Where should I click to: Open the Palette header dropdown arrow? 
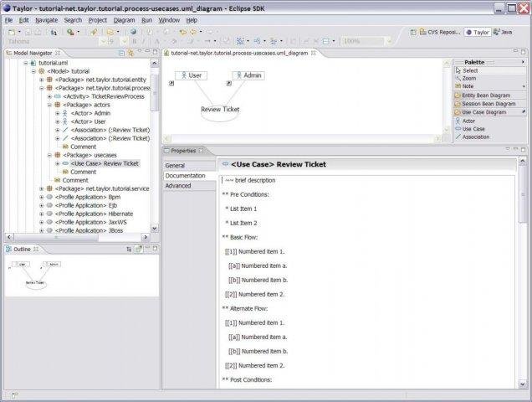click(x=523, y=62)
